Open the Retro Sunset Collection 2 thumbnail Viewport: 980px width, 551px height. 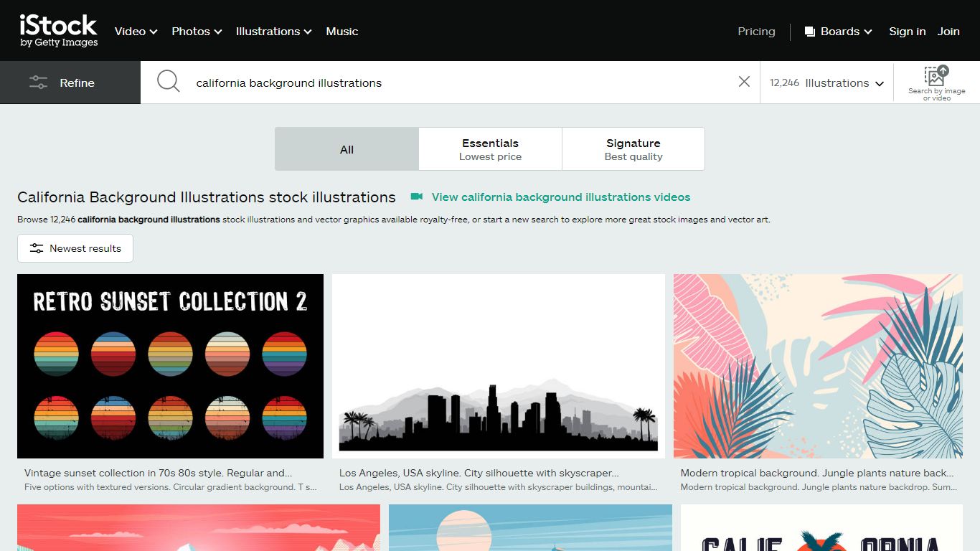(x=170, y=366)
